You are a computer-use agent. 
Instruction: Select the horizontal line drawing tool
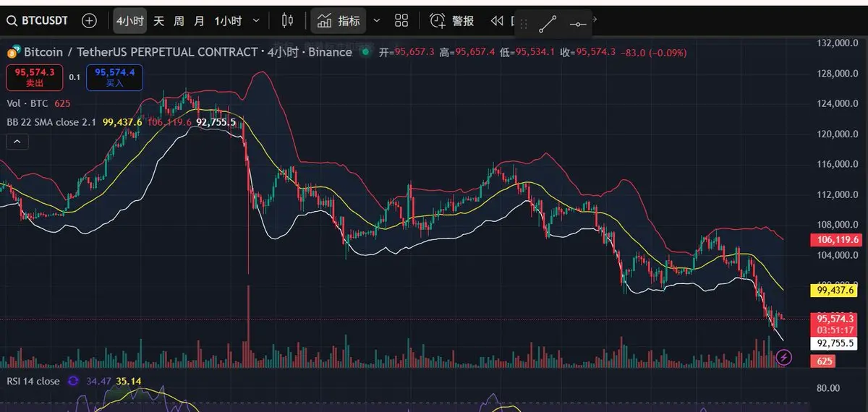tap(577, 24)
